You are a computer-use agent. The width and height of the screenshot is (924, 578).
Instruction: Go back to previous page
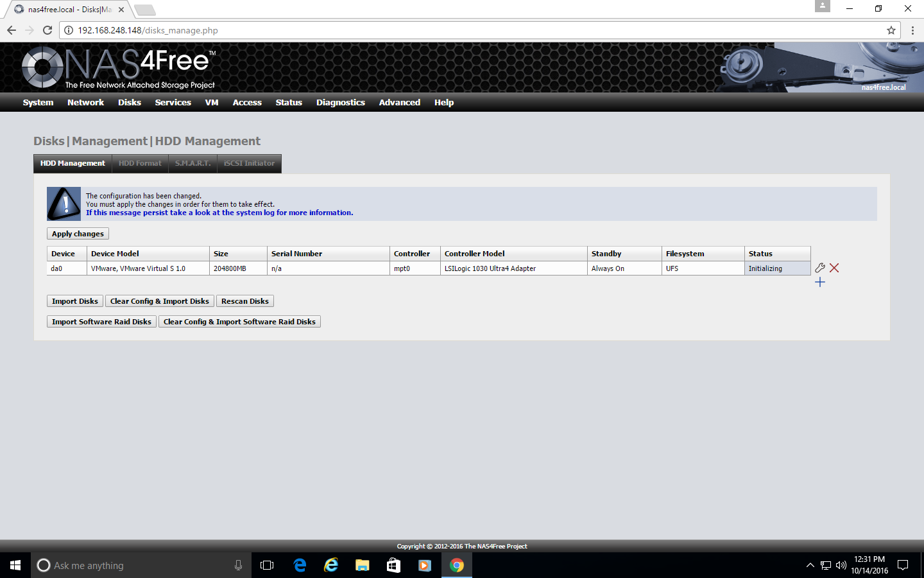(x=12, y=30)
